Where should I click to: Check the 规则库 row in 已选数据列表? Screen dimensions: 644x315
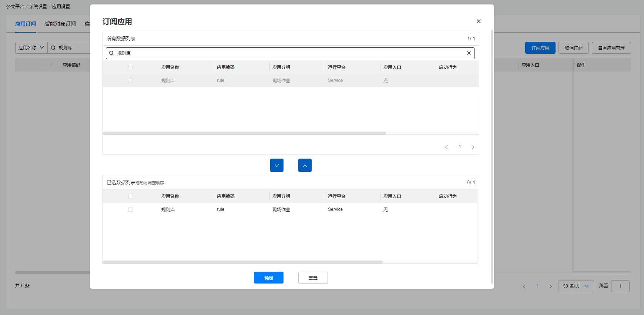131,209
